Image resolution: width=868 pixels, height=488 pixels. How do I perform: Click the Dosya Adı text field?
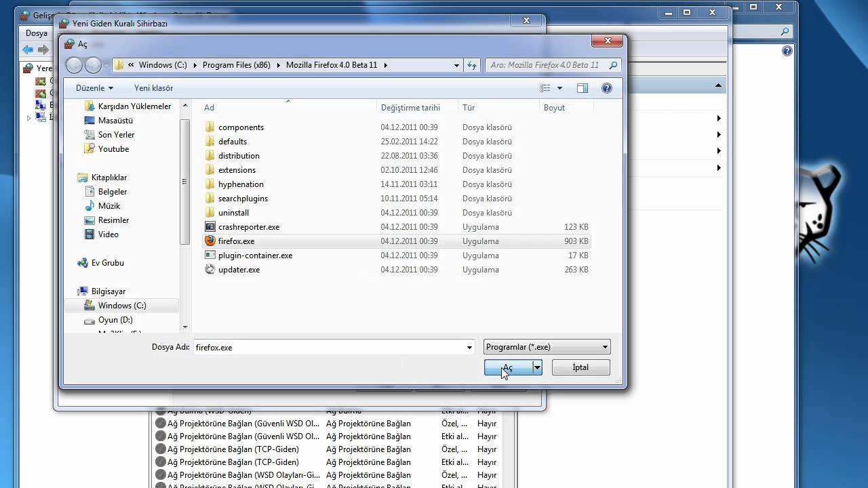point(328,347)
